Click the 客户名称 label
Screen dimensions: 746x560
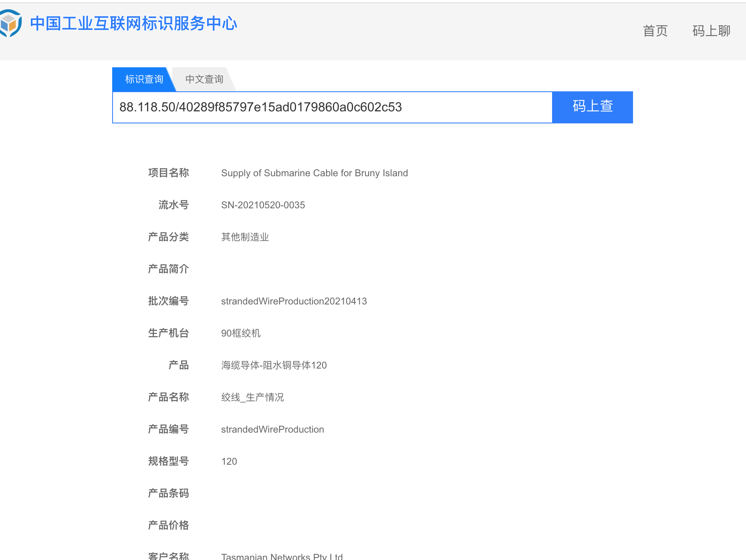(x=168, y=556)
